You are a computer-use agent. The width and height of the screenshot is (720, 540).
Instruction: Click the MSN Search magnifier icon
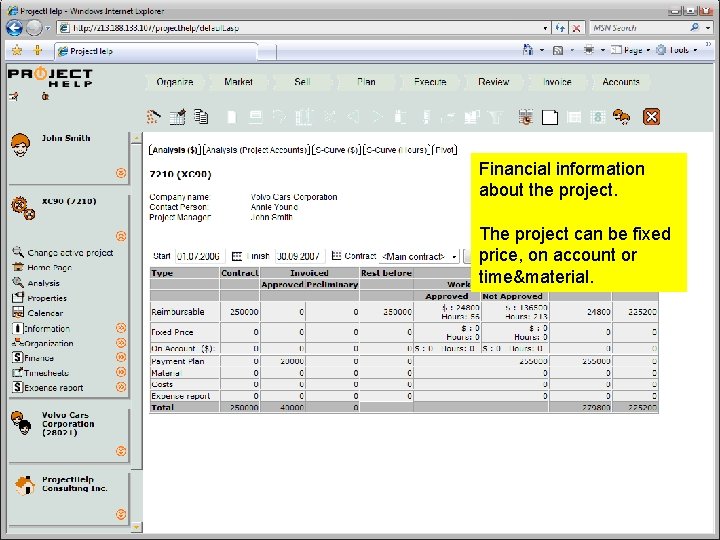pos(695,28)
